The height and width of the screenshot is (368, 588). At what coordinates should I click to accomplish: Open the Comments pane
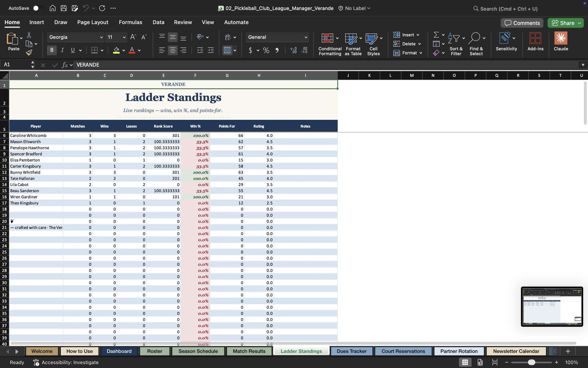(x=522, y=23)
